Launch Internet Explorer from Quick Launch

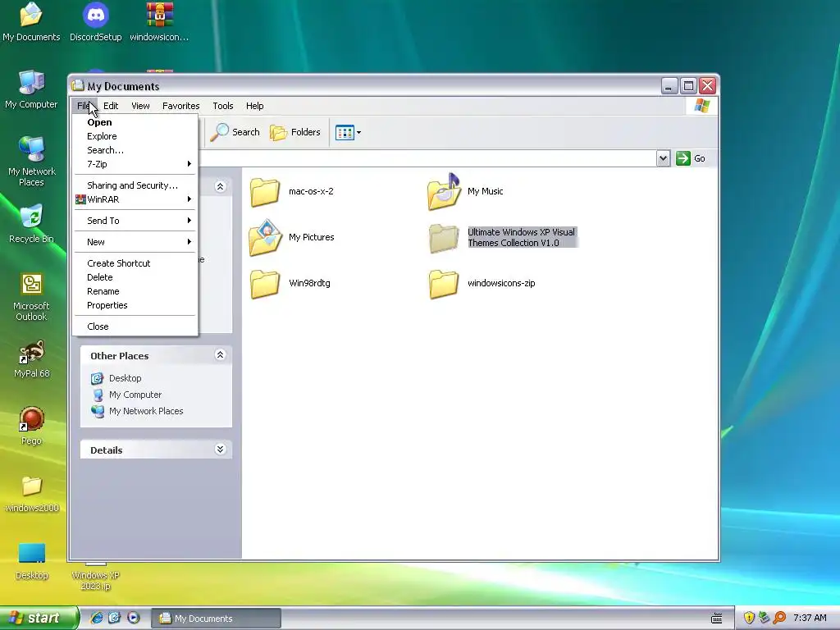click(x=97, y=618)
